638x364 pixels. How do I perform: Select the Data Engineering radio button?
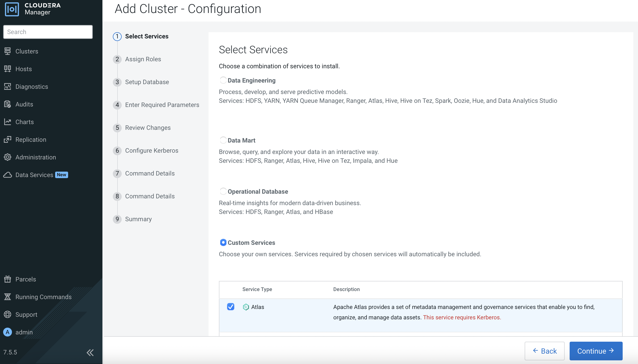(223, 80)
